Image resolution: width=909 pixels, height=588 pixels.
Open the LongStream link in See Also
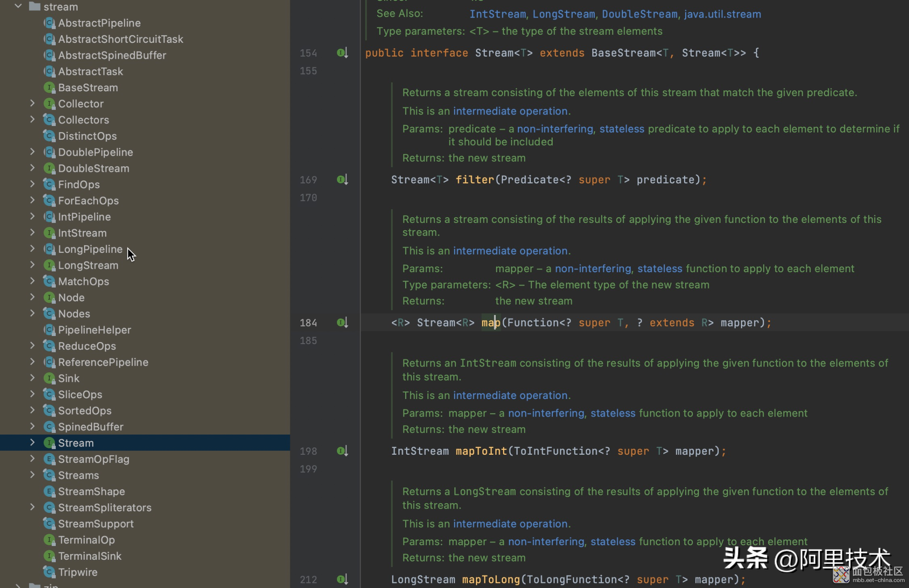pos(564,14)
